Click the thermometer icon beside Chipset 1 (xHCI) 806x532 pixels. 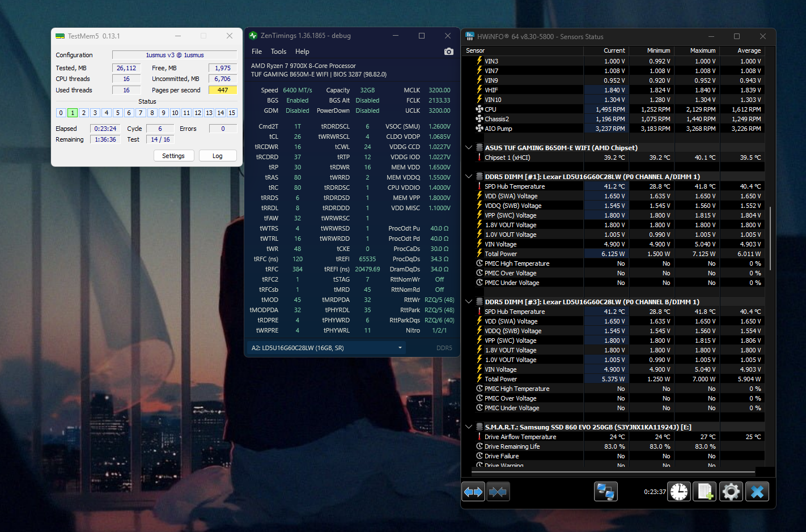(479, 158)
